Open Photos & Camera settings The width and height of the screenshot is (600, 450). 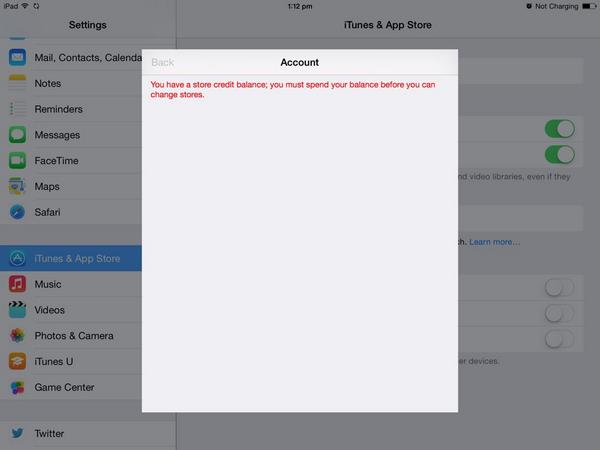point(71,336)
